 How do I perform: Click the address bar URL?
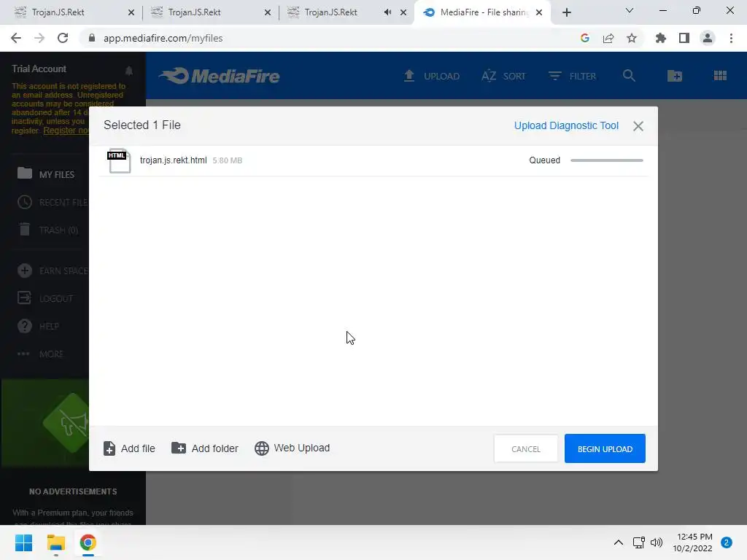(163, 38)
